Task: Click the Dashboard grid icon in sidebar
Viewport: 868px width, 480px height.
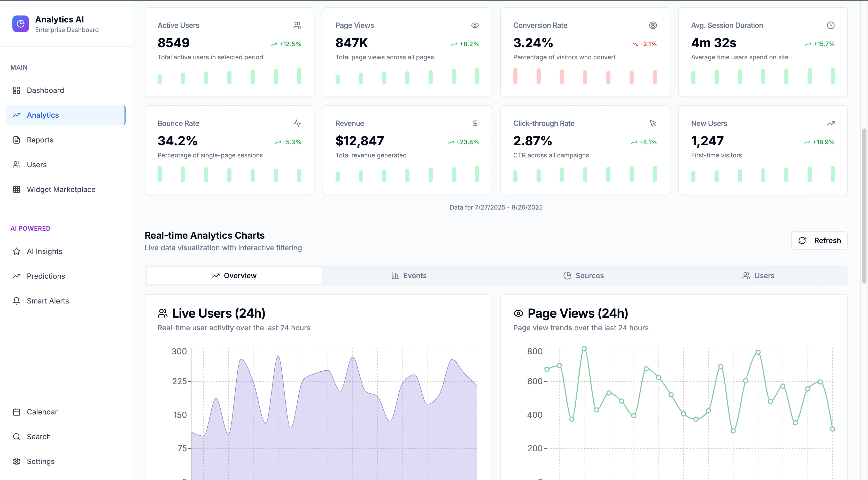Action: click(x=17, y=90)
